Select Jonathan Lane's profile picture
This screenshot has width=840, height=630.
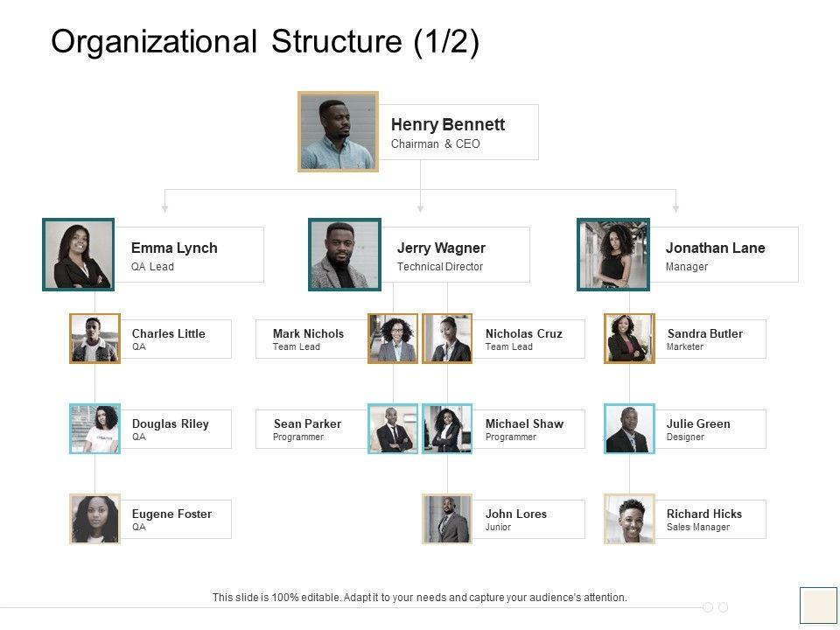[x=612, y=254]
